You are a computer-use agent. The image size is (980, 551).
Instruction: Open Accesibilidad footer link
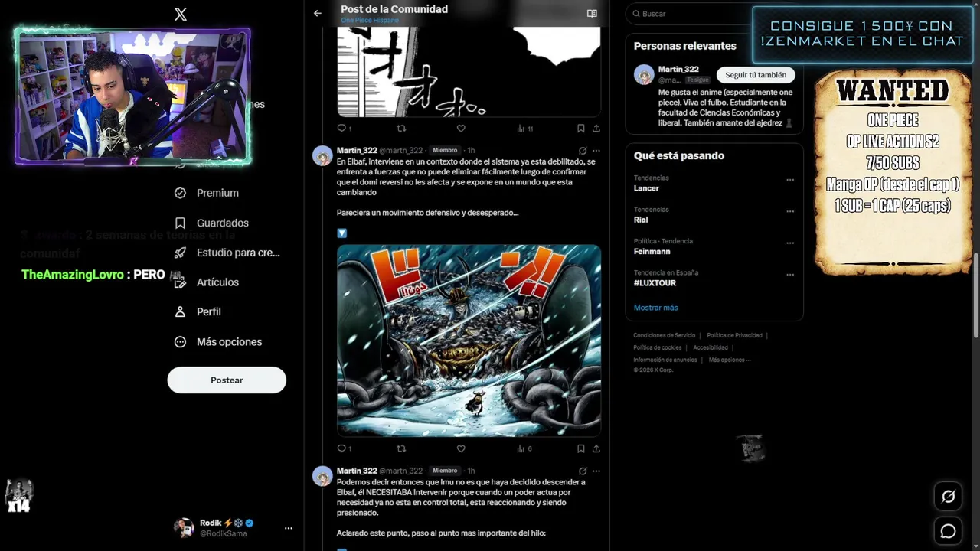710,347
